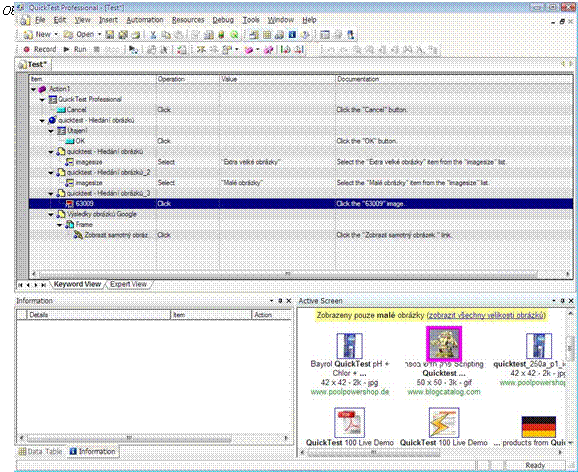This screenshot has width=578, height=472.
Task: Click the Data Table grid toolbar icon
Action: tap(267, 35)
